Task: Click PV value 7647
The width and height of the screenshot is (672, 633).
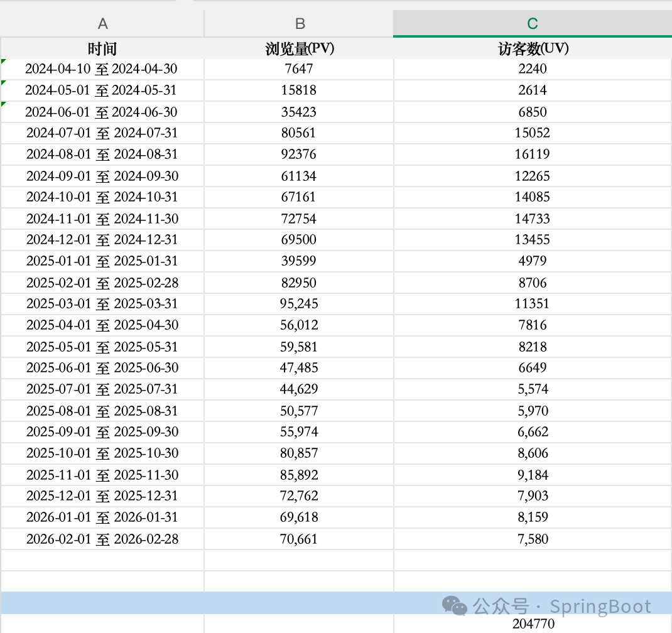Action: pos(299,69)
